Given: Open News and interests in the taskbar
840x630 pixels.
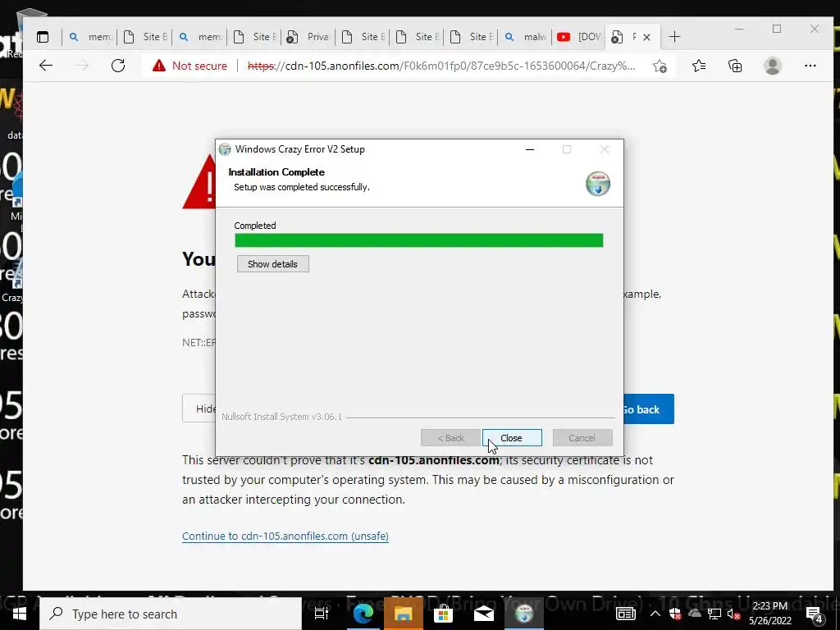Looking at the screenshot, I should [626, 614].
